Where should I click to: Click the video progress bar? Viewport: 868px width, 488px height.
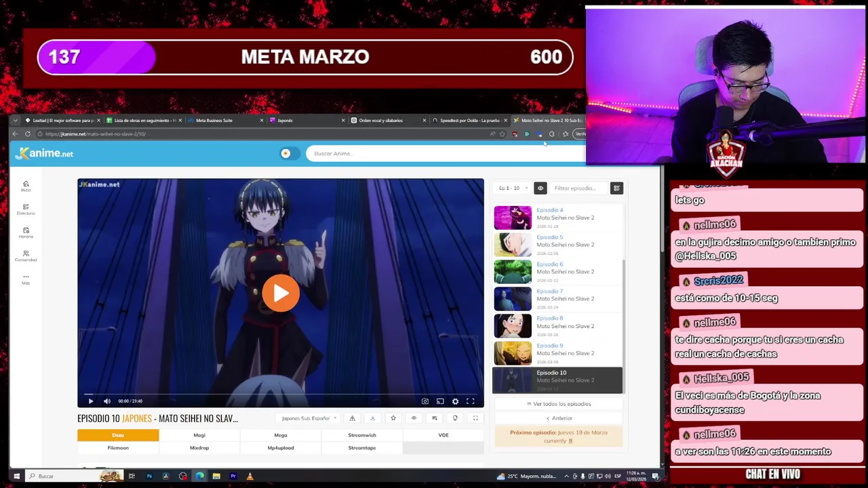point(281,393)
